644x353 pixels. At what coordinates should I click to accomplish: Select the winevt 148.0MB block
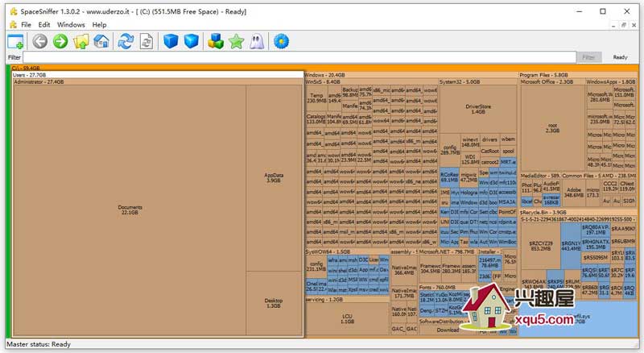[470, 142]
